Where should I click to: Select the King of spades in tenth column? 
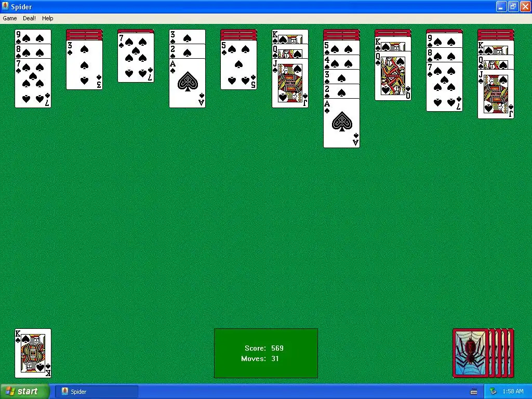(496, 47)
